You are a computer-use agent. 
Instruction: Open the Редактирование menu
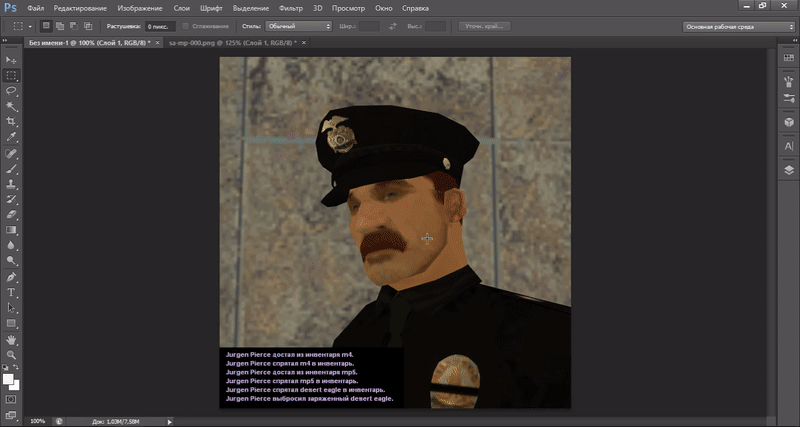point(80,8)
